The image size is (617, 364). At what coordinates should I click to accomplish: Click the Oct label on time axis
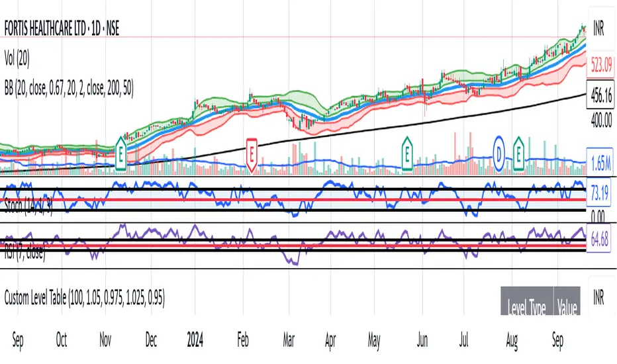click(x=62, y=340)
